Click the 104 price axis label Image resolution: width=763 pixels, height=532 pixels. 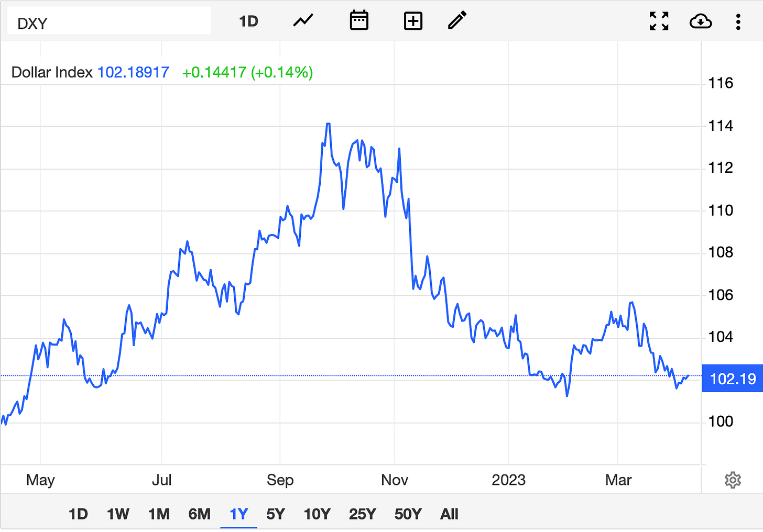click(x=721, y=337)
